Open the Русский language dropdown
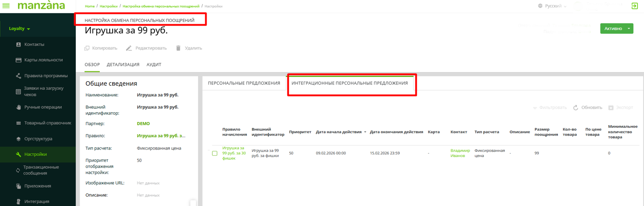The width and height of the screenshot is (644, 206). tap(552, 6)
